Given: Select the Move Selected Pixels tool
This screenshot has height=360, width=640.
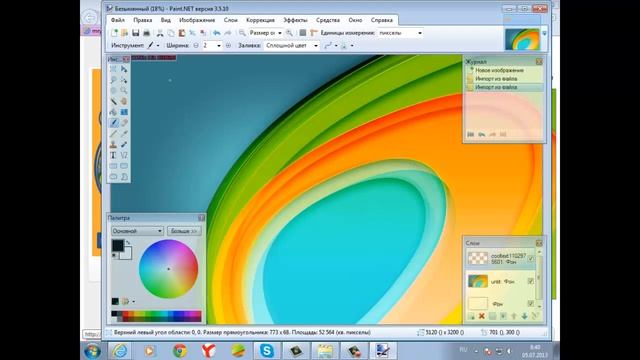Looking at the screenshot, I should [124, 69].
